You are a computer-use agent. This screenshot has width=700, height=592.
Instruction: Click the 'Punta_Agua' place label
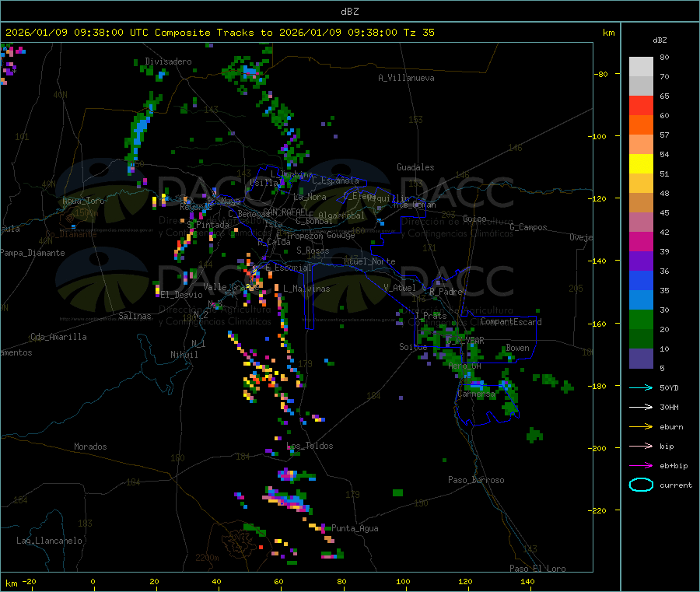[355, 528]
